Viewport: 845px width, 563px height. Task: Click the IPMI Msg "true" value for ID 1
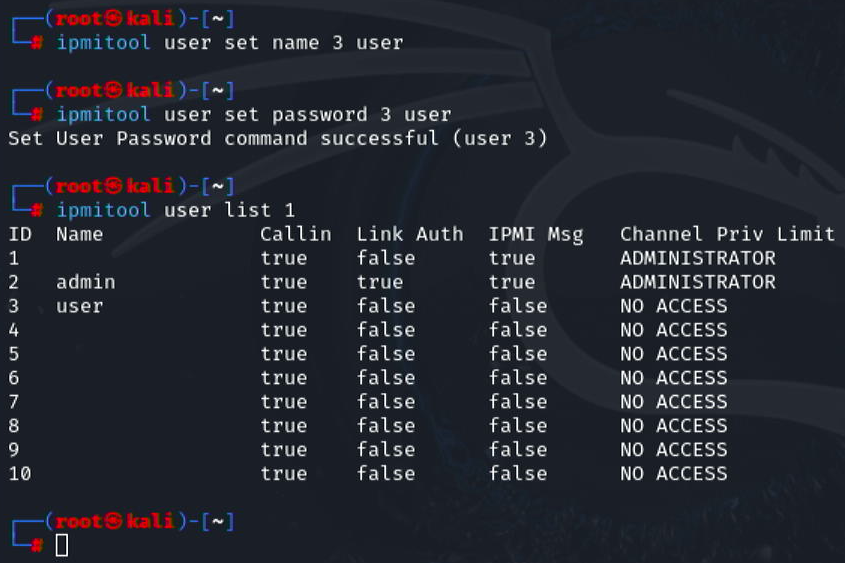[x=512, y=258]
